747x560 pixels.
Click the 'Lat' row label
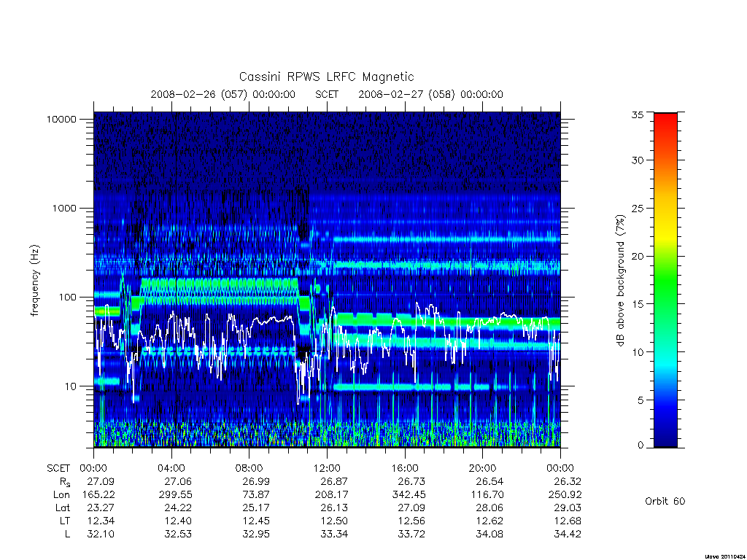click(63, 507)
